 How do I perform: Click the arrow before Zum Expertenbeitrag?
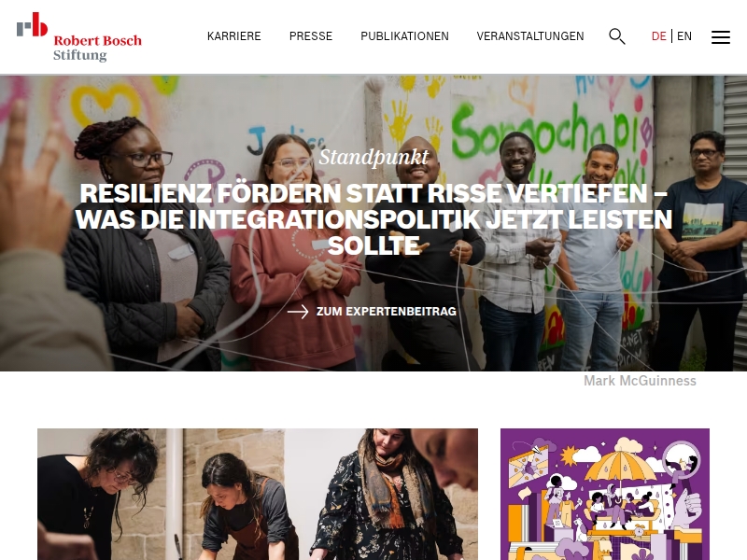298,312
